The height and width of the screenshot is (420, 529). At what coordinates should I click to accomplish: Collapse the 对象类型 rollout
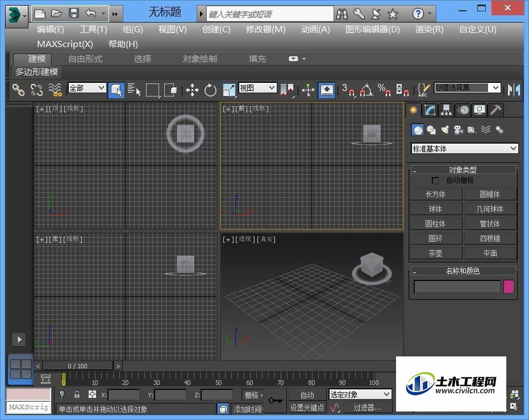tap(463, 170)
